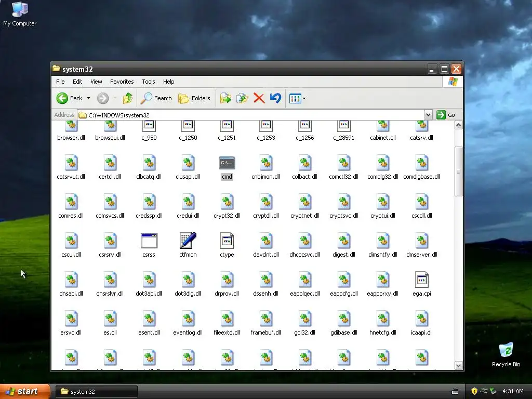
Task: Select the gdi32.dll icon
Action: (304, 319)
